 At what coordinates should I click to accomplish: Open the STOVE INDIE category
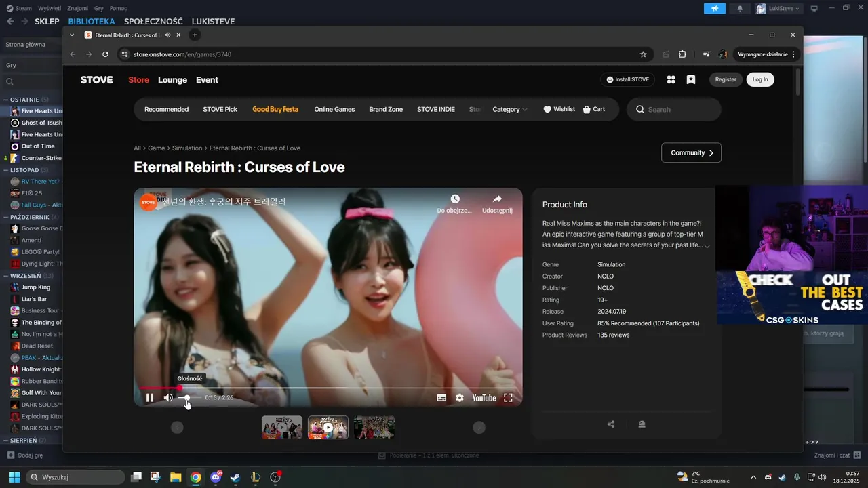(436, 109)
